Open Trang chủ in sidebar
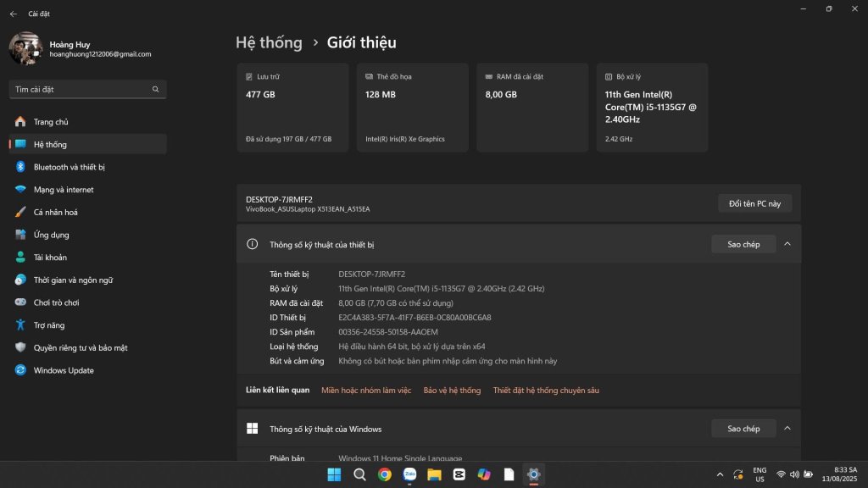 87,122
